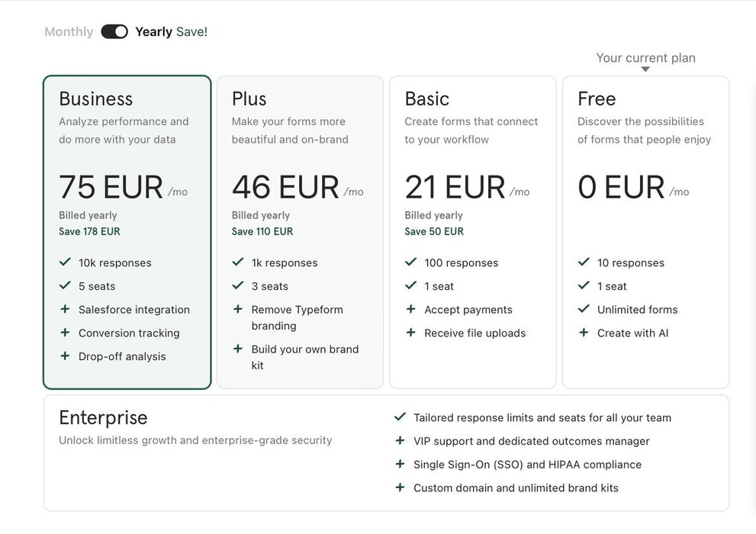Click plus icon beside Salesforce integration

click(x=65, y=310)
